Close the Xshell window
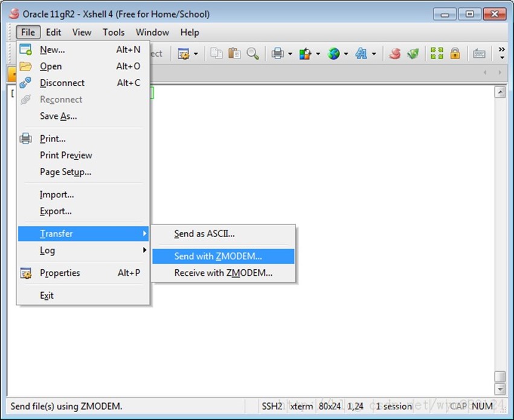 [495, 14]
